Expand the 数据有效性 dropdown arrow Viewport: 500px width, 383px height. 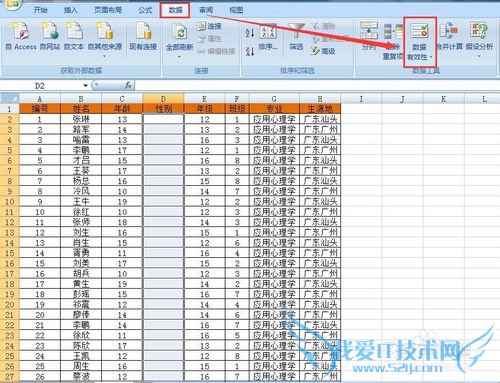[431, 57]
